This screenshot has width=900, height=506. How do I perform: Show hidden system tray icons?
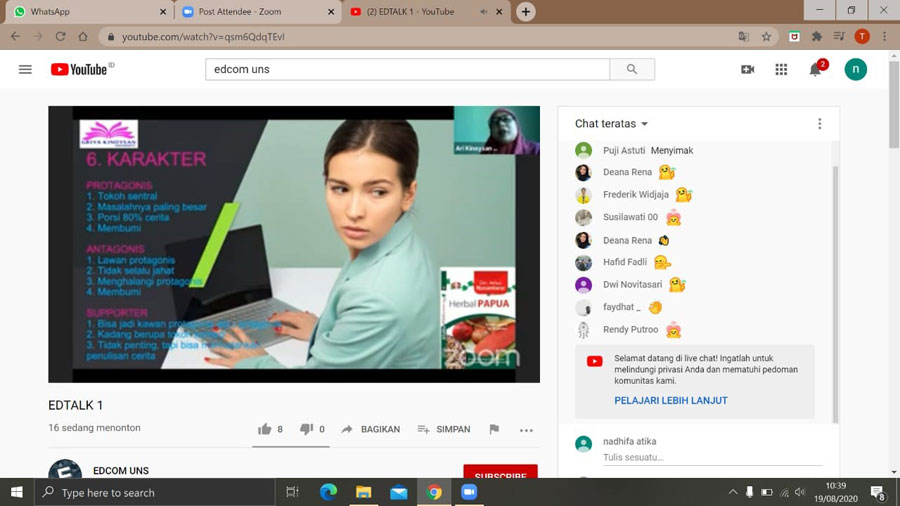point(733,492)
